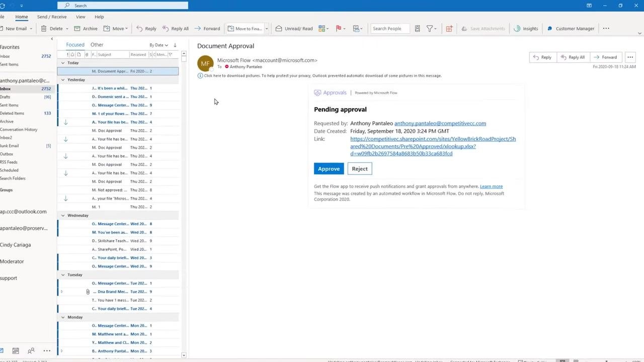Image resolution: width=644 pixels, height=362 pixels.
Task: Click Forward in reading pane header
Action: tap(605, 57)
